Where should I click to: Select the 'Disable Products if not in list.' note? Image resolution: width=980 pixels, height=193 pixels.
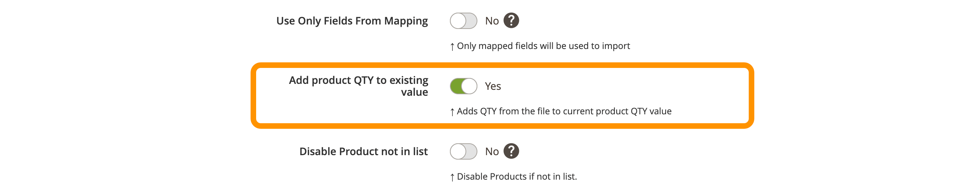pyautogui.click(x=517, y=177)
